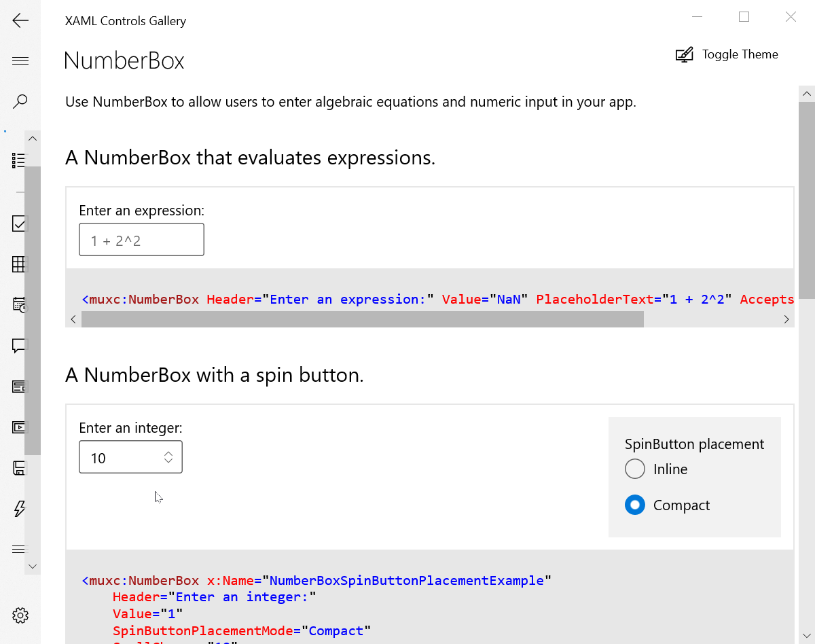815x644 pixels.
Task: Close the XAML Controls Gallery window
Action: point(791,17)
